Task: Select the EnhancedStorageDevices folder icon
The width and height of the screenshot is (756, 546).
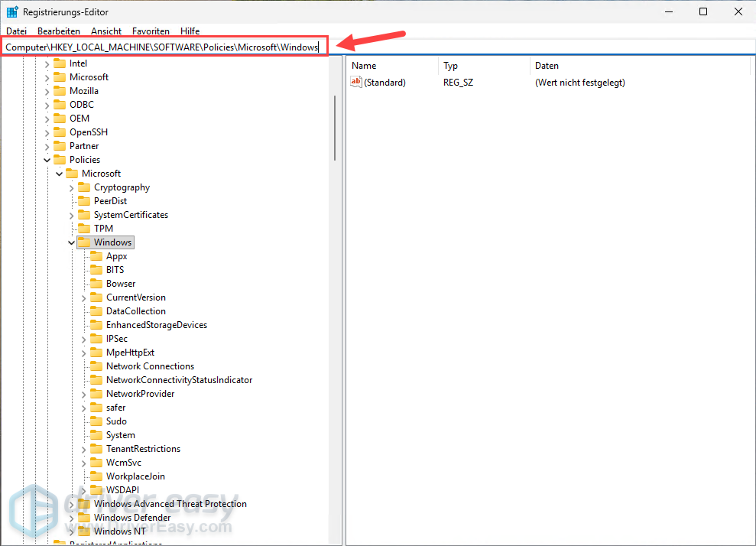Action: (x=96, y=324)
